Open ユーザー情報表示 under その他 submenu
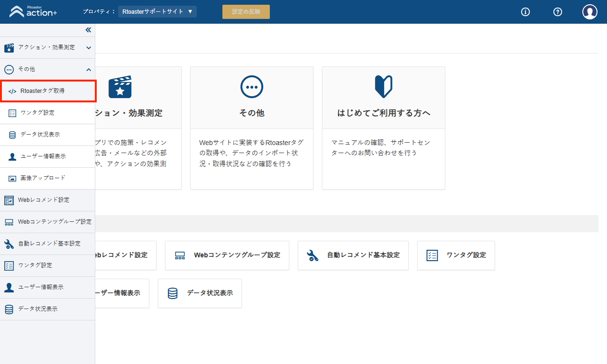 47,156
